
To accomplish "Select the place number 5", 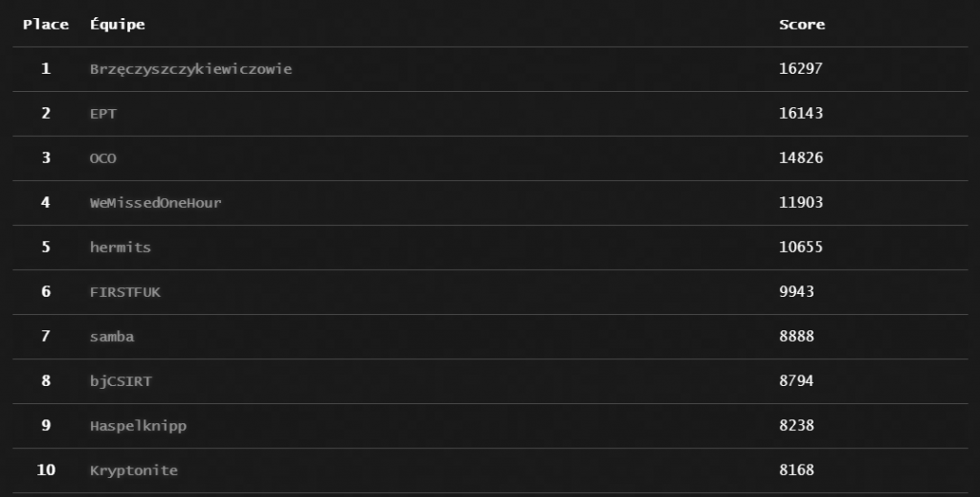I will click(46, 247).
